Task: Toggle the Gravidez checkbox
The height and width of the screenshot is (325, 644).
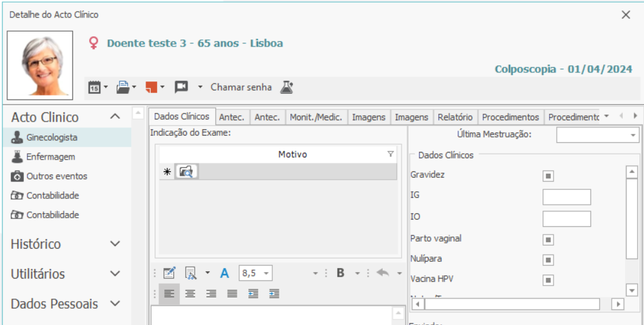Action: coord(548,176)
